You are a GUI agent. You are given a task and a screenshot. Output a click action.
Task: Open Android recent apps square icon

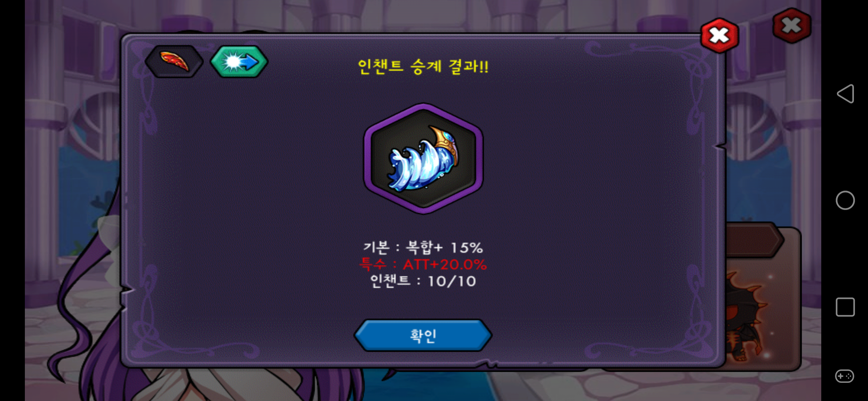[845, 307]
